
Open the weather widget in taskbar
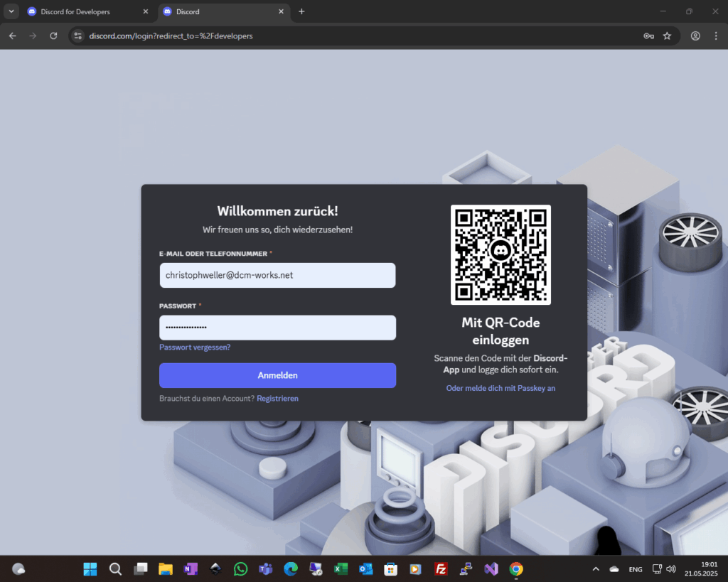18,569
